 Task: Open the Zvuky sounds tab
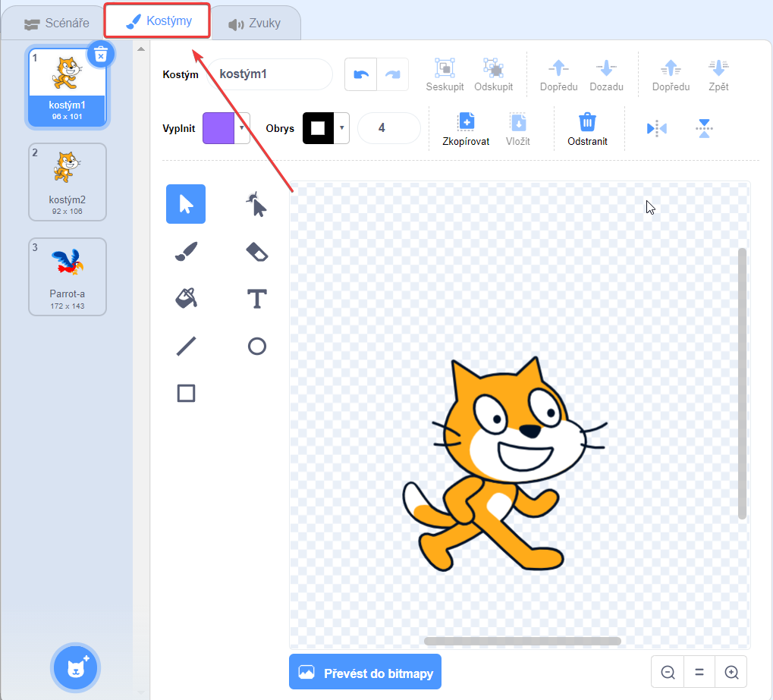pyautogui.click(x=255, y=23)
